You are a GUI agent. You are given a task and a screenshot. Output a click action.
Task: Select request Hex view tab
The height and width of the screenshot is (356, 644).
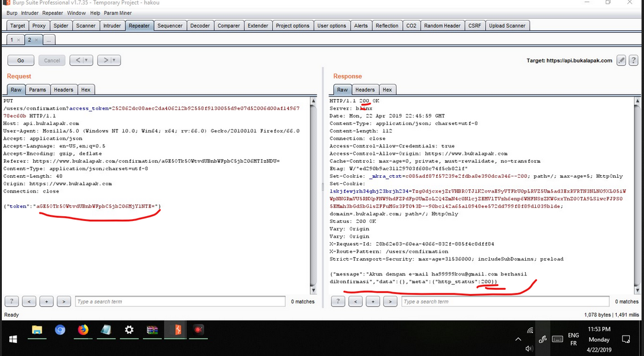coord(86,90)
